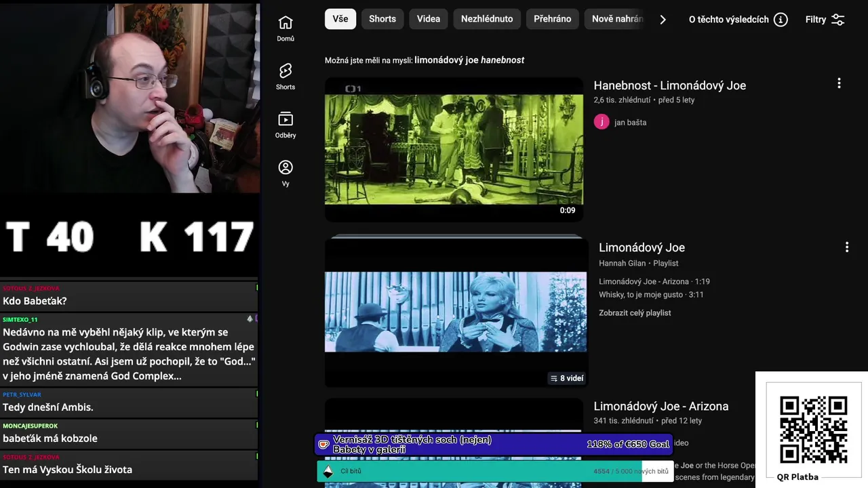This screenshot has height=488, width=868.
Task: Click chat message Kdo Babeťak?
Action: [35, 301]
